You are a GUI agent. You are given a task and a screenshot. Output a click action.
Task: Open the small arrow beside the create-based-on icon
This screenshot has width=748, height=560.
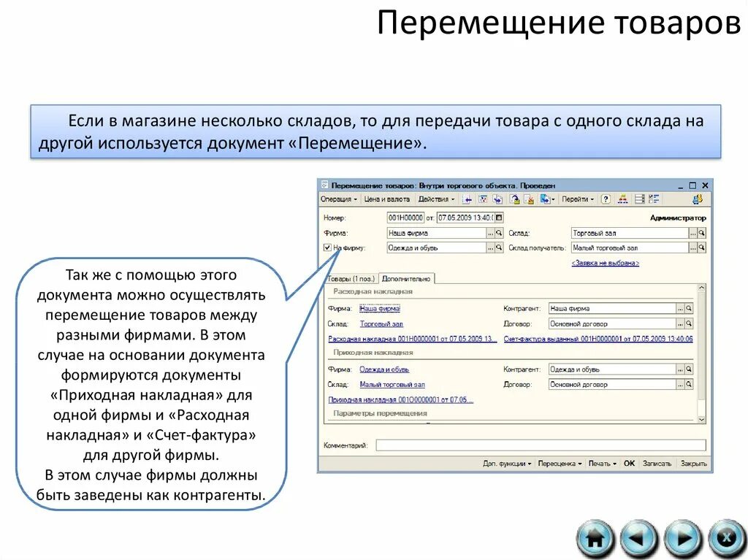tap(553, 200)
